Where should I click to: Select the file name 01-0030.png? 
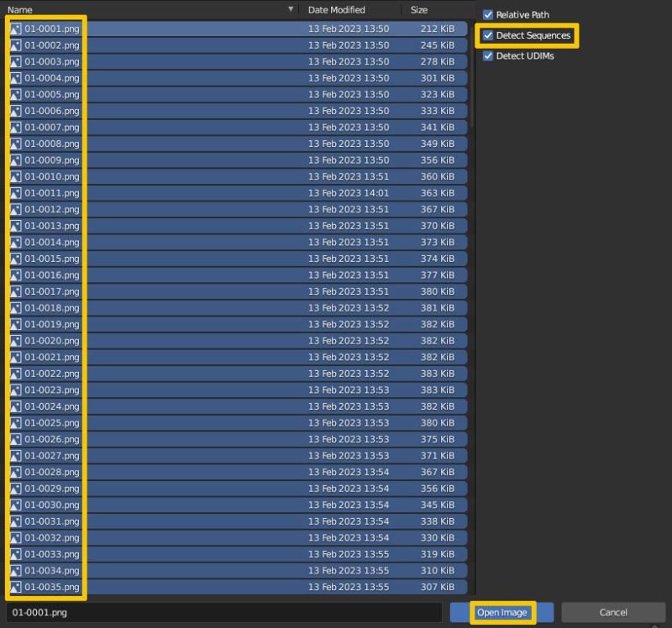pos(52,505)
